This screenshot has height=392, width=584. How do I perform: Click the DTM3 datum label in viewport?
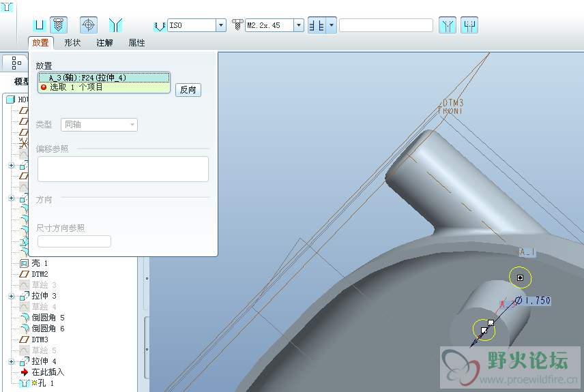[453, 103]
